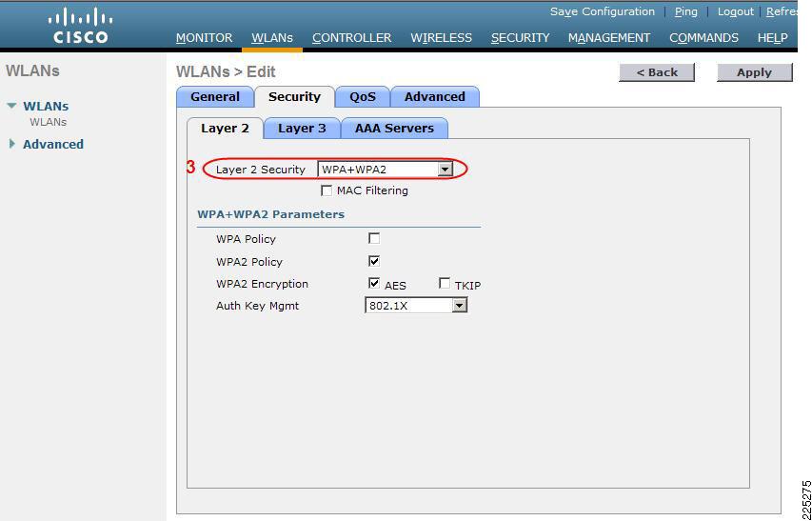This screenshot has height=521, width=812.
Task: Uncheck the AES encryption checkbox
Action: pyautogui.click(x=374, y=283)
